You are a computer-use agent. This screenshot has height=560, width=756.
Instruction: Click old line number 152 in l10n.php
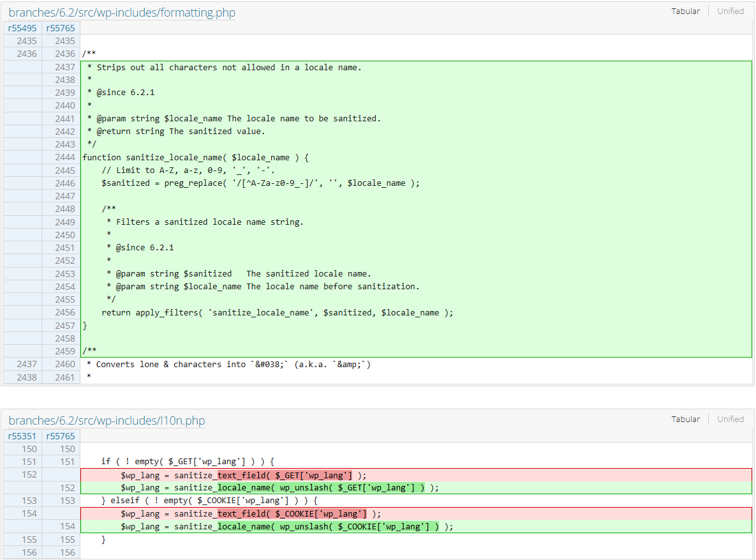(x=29, y=474)
